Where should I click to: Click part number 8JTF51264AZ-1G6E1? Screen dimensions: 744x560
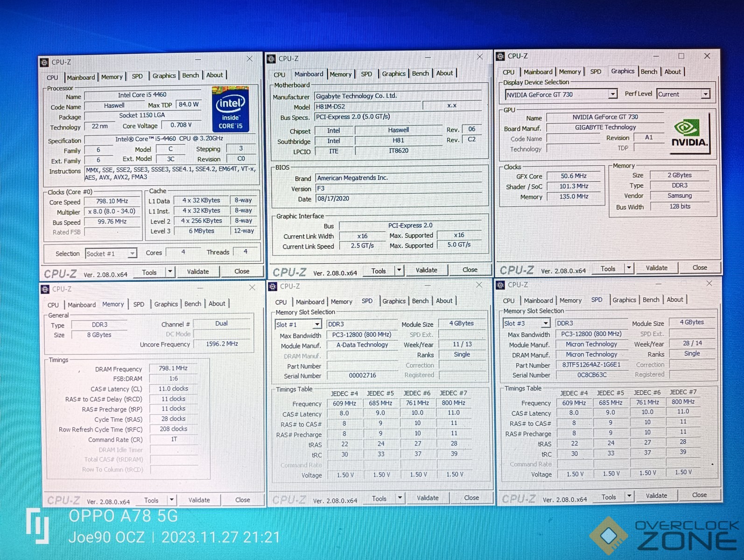pyautogui.click(x=591, y=365)
